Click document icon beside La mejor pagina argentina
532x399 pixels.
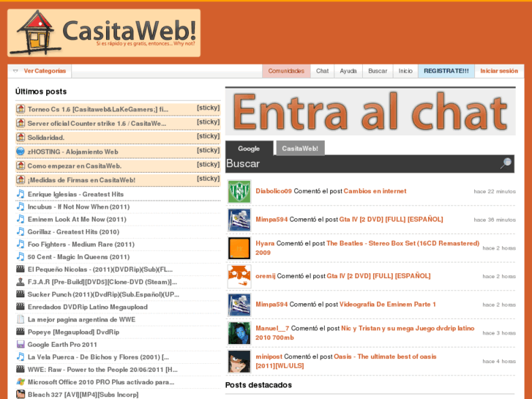pos(20,319)
